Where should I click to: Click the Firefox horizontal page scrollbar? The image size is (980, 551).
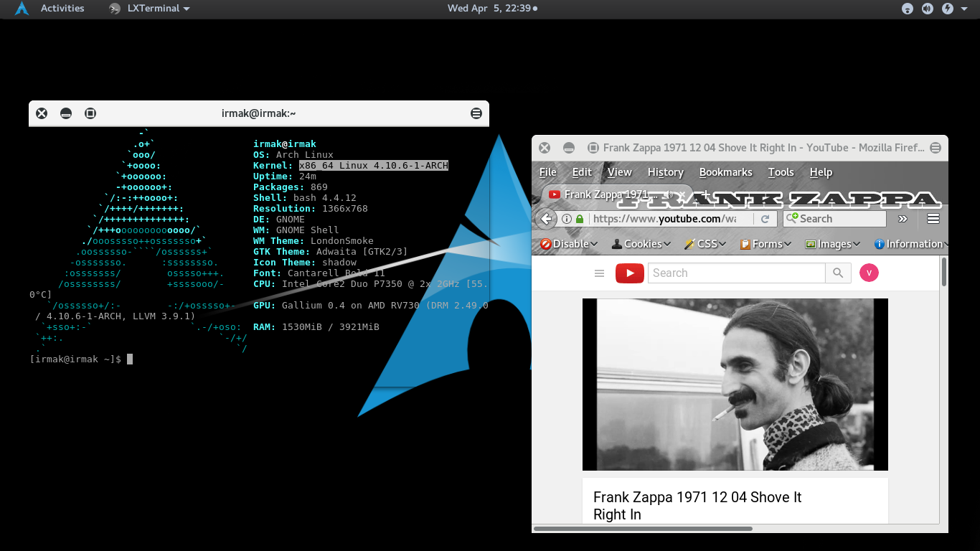coord(644,529)
